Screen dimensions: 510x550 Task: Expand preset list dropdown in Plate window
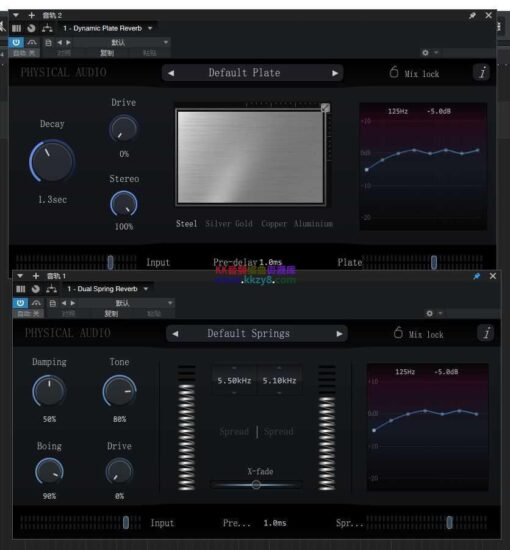(166, 43)
